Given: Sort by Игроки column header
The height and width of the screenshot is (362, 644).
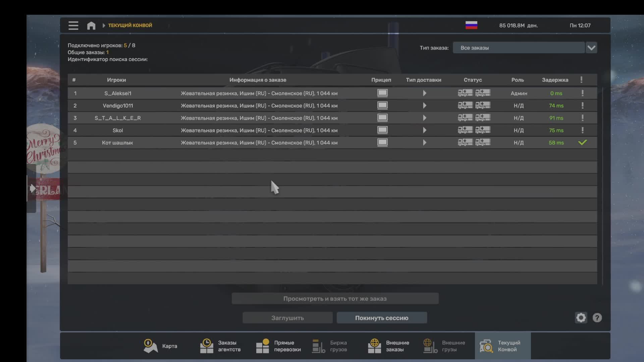Looking at the screenshot, I should pos(116,80).
